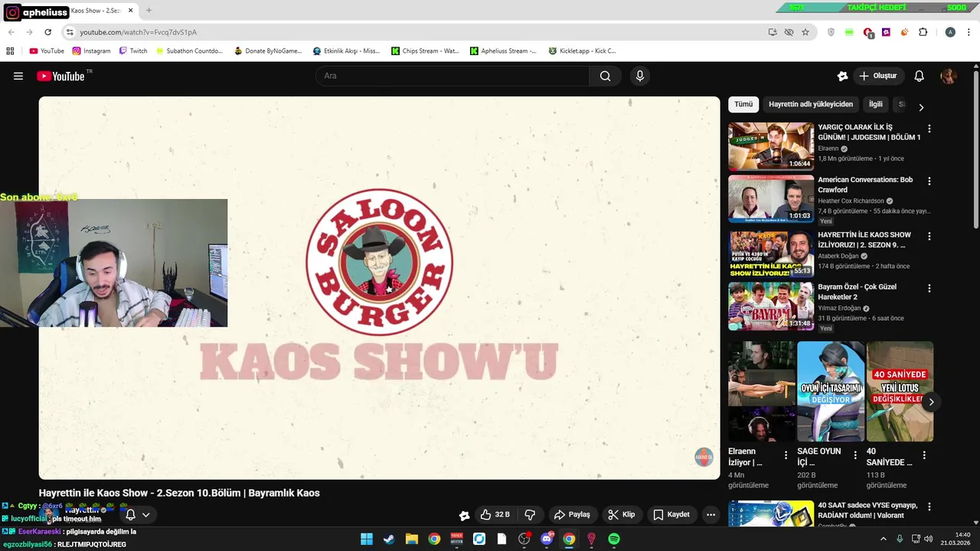View site information icon in address bar

(70, 32)
